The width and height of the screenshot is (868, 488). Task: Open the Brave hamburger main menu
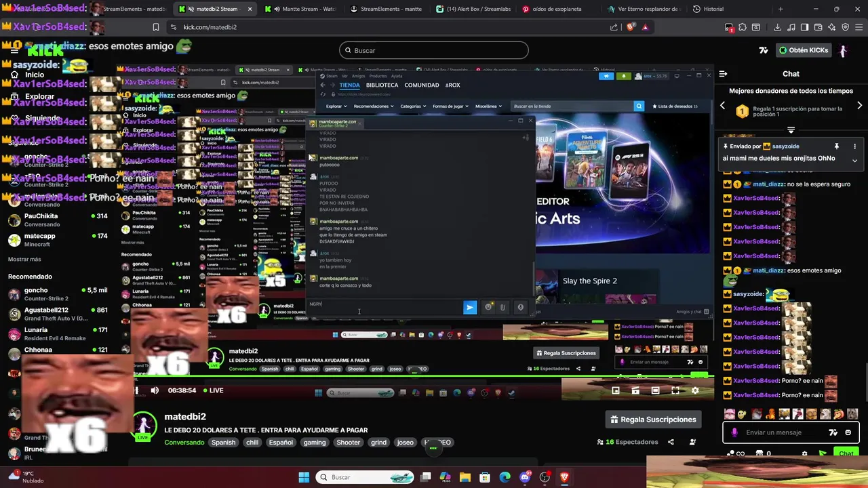(859, 27)
